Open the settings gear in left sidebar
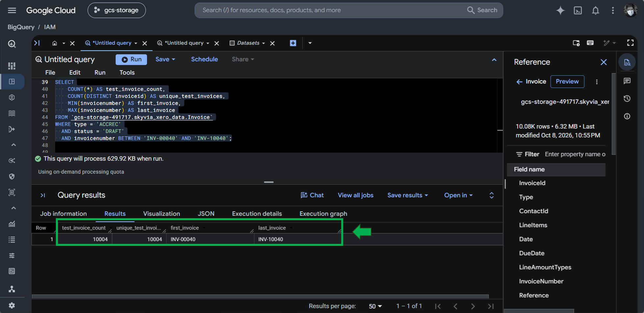The width and height of the screenshot is (644, 313). (12, 305)
